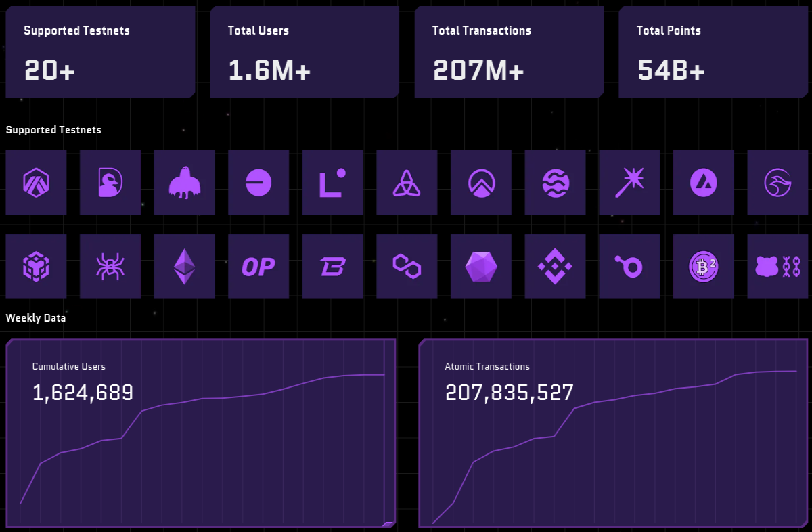The height and width of the screenshot is (532, 812).
Task: Click the Cumulative Users chart
Action: (x=201, y=434)
